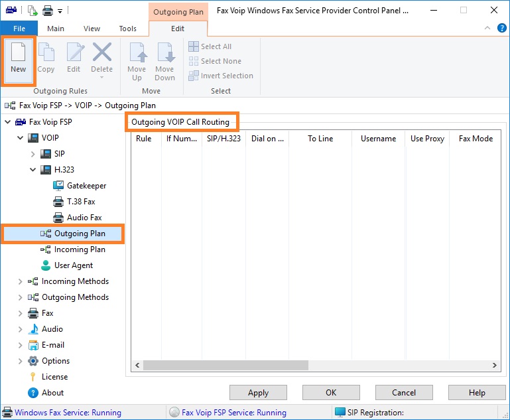Click the Delete rule icon
The height and width of the screenshot is (420, 510).
tap(102, 52)
